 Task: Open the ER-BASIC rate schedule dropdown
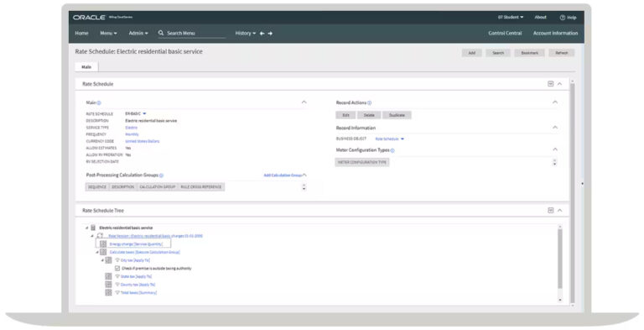coord(144,113)
